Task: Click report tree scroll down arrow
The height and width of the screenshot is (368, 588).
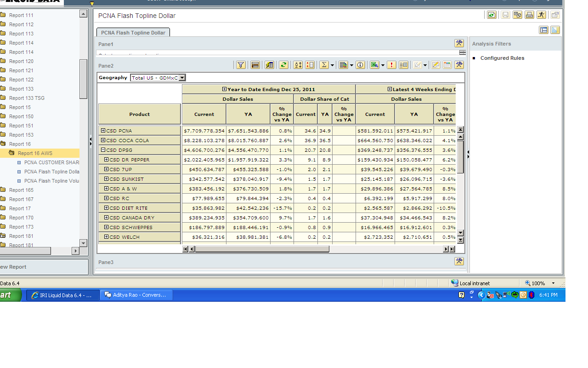Action: [83, 243]
